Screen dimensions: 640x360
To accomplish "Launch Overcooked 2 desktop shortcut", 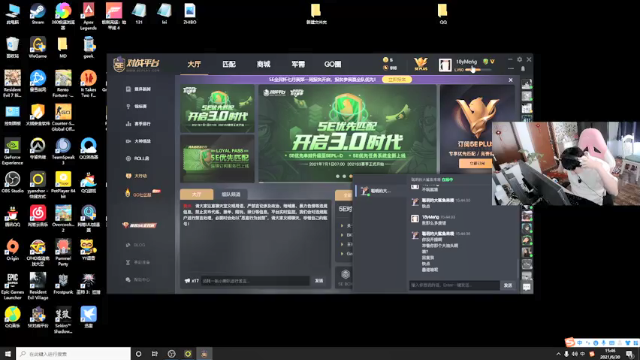I will click(63, 219).
